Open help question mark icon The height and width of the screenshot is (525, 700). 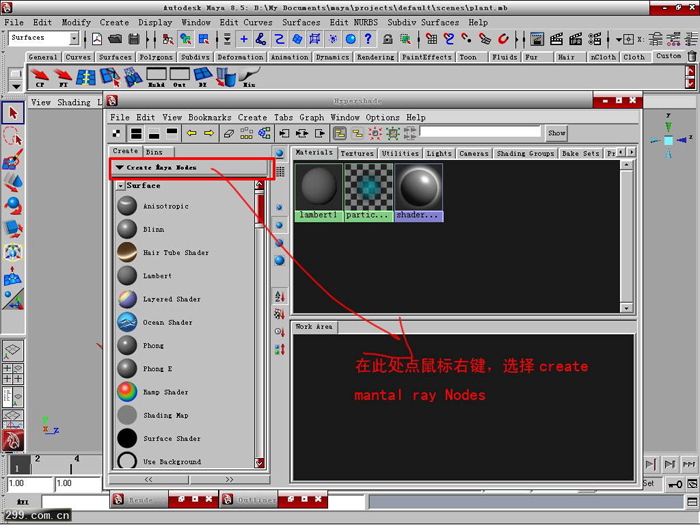click(368, 39)
